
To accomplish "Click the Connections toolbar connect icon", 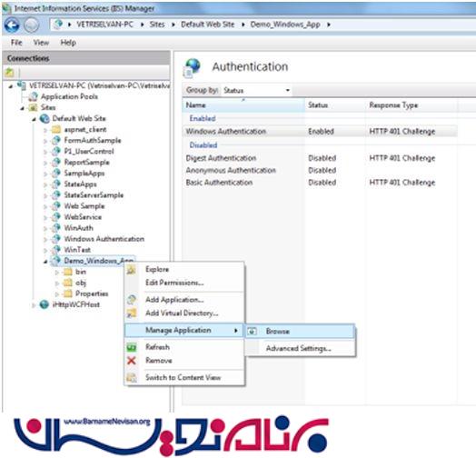I will coord(9,73).
